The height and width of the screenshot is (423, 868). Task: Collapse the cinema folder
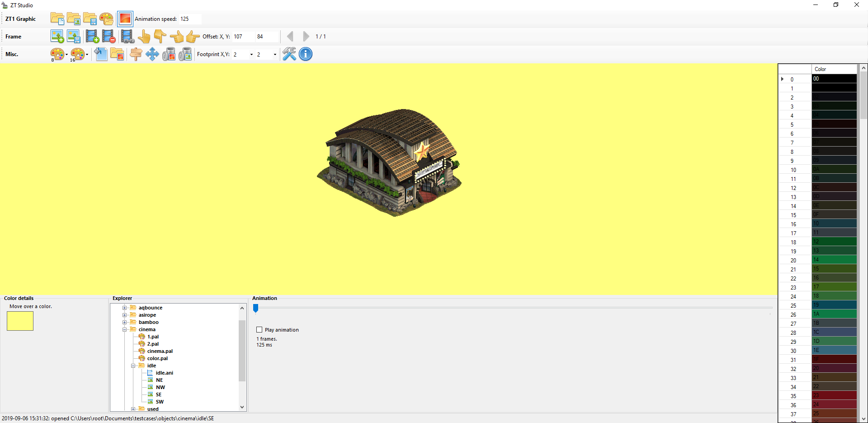coord(124,329)
